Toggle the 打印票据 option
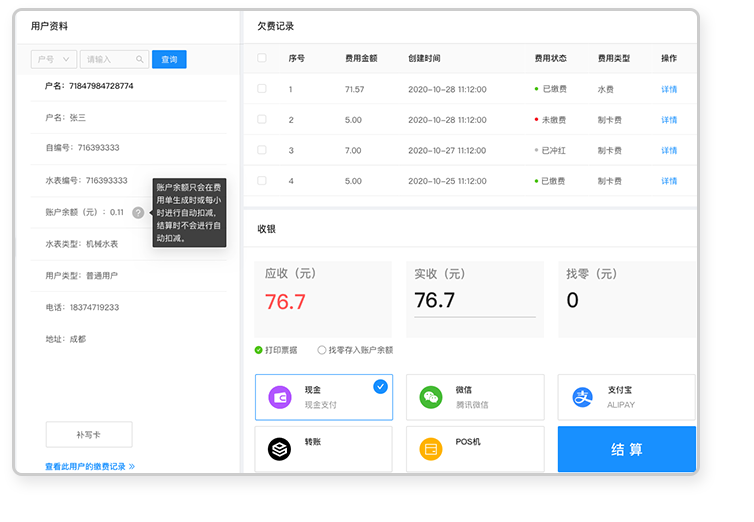 [x=276, y=350]
